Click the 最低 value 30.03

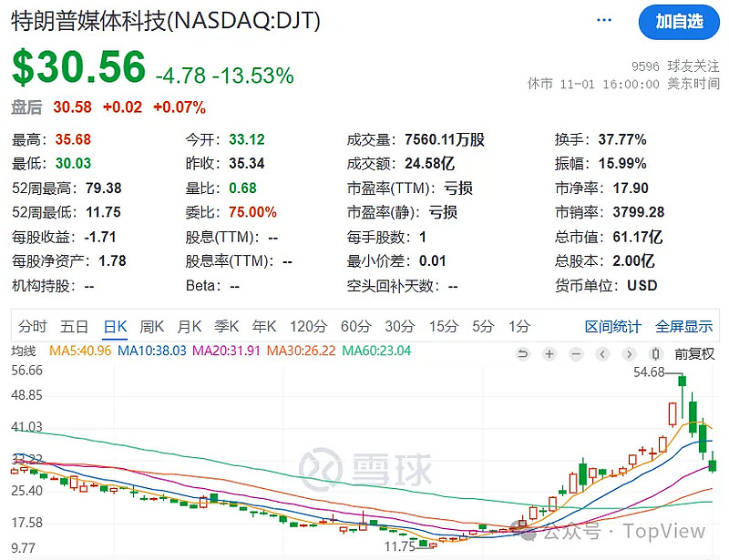(x=74, y=164)
